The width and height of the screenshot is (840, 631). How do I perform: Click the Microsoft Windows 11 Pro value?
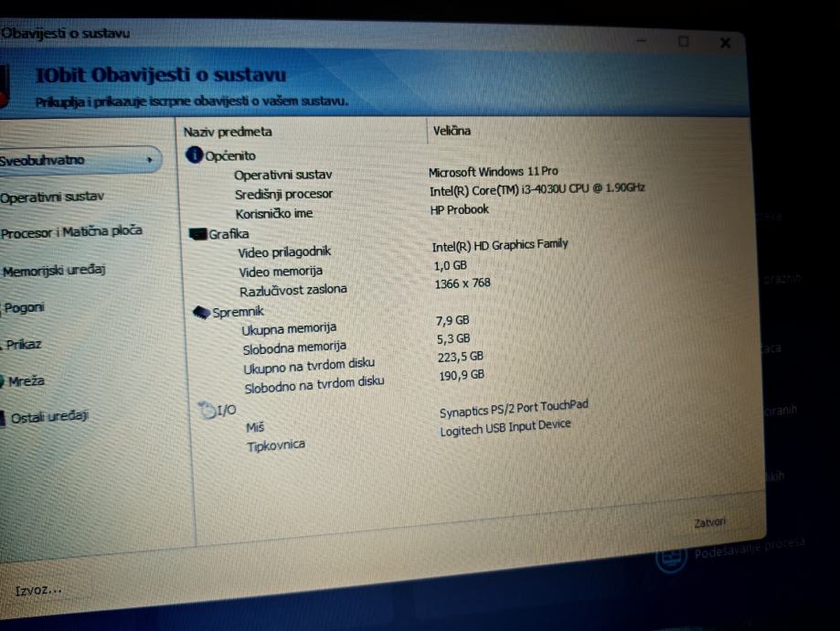coord(494,172)
